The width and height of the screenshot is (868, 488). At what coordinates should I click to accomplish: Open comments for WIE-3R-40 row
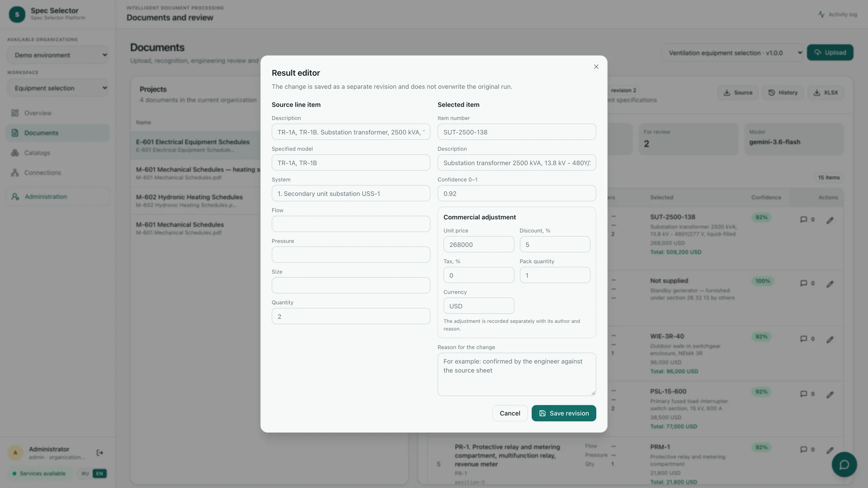(807, 339)
